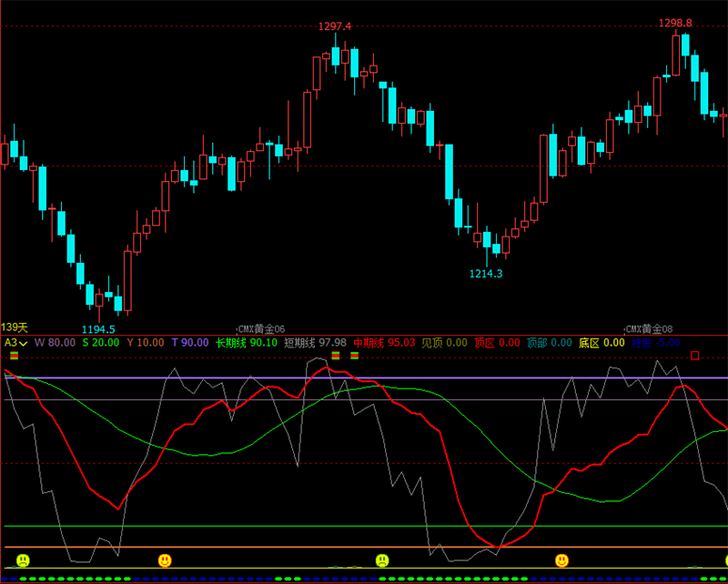Click the 139天 period label
The image size is (728, 584).
pos(15,327)
